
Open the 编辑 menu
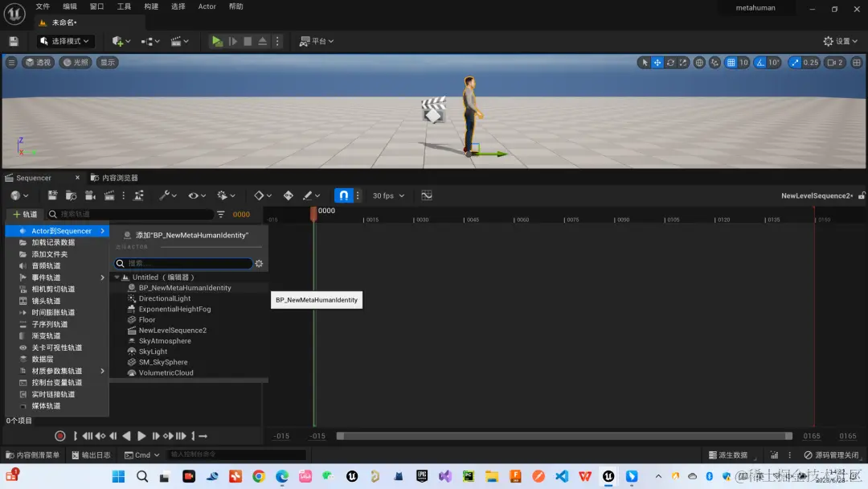(70, 6)
